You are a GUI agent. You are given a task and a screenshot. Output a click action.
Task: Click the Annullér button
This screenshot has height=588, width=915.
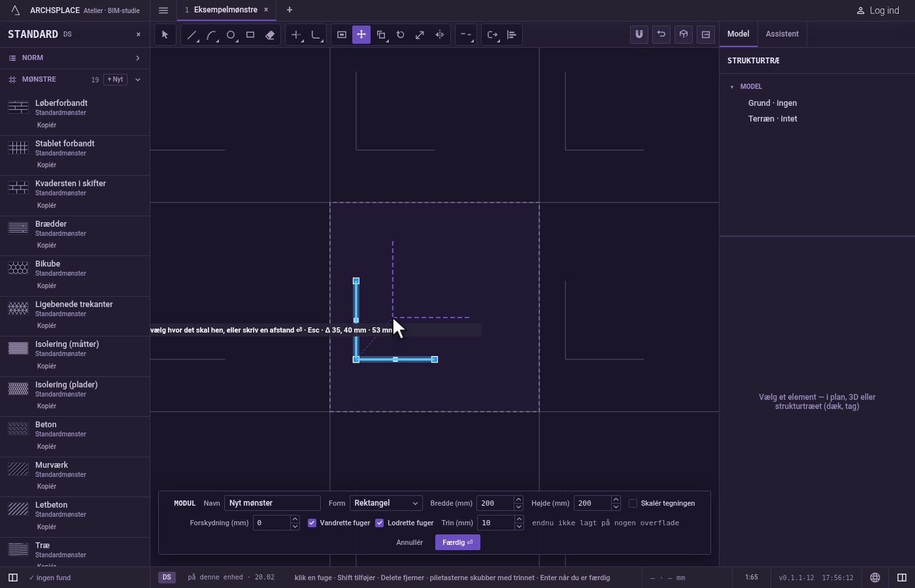[410, 542]
